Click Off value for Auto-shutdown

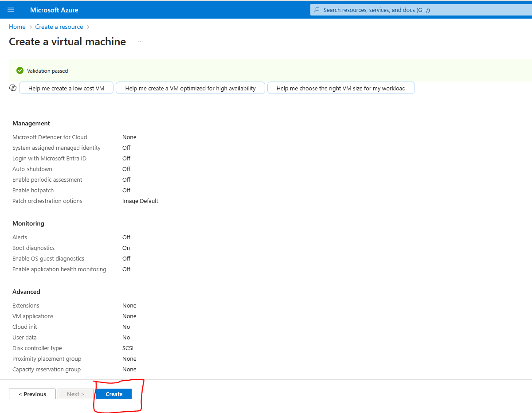coord(126,169)
